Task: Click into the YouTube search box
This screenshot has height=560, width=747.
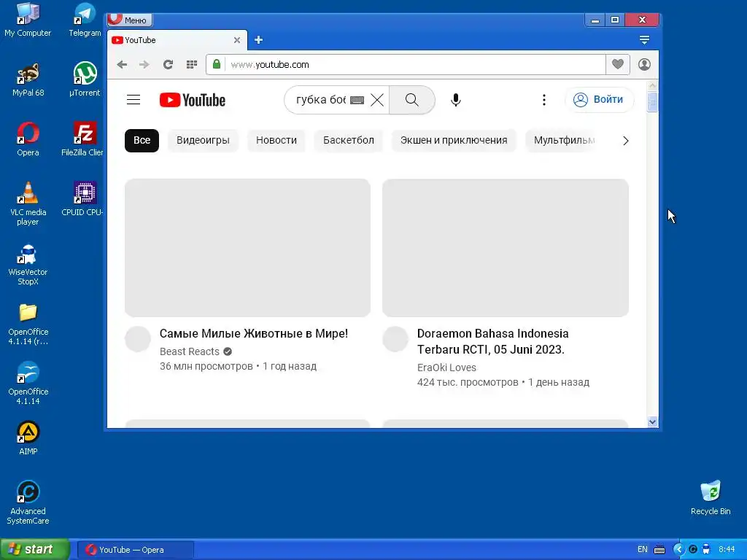Action: click(321, 99)
